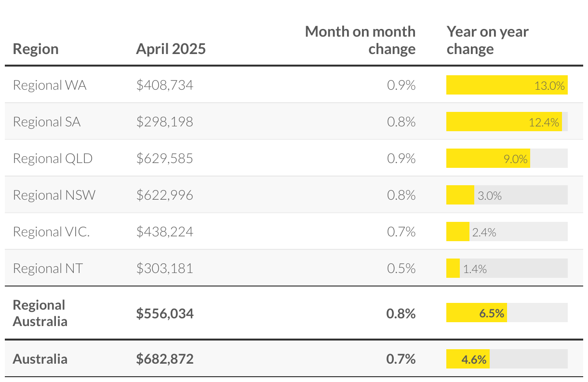Click Regional NT 1.4% bar
Screen dimensions: 588x382
(453, 269)
